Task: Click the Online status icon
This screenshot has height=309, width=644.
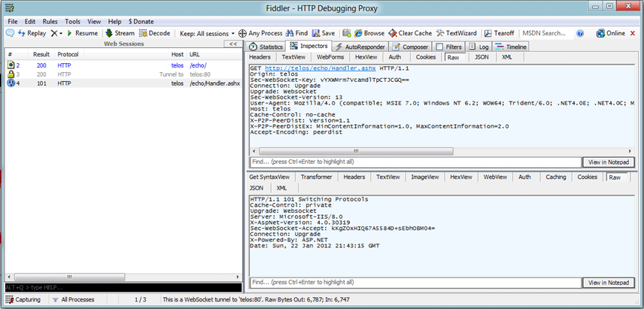Action: (611, 33)
